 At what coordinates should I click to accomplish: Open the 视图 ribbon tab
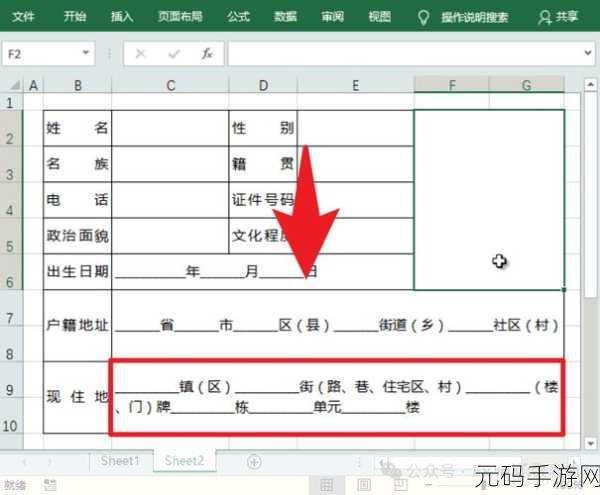[x=380, y=16]
